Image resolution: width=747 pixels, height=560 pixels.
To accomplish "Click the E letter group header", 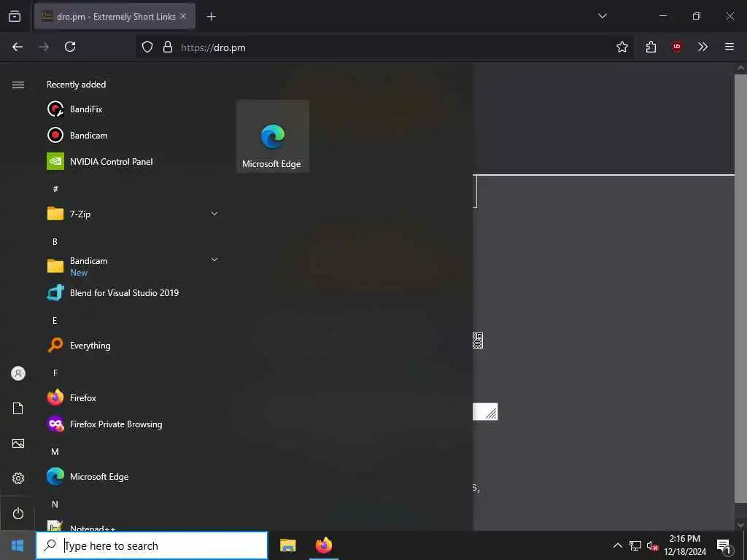I will [x=55, y=321].
